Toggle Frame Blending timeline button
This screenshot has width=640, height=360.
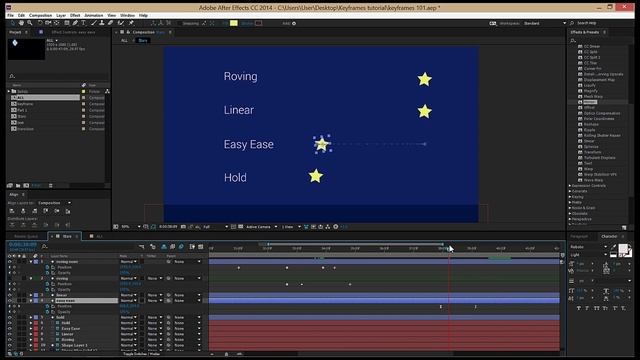(173, 247)
